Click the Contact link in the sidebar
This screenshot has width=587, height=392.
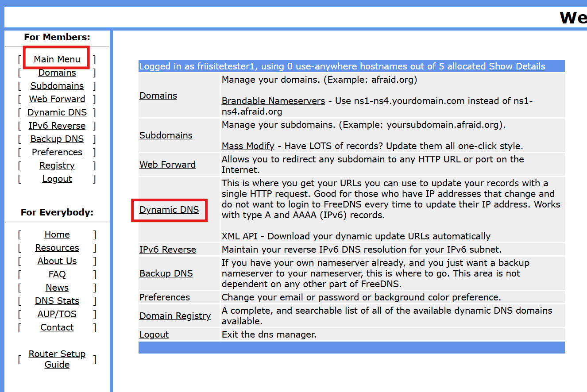tap(57, 327)
